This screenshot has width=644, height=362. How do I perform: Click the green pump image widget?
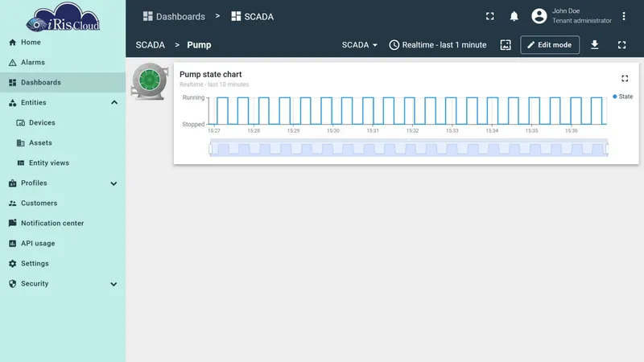pyautogui.click(x=150, y=81)
